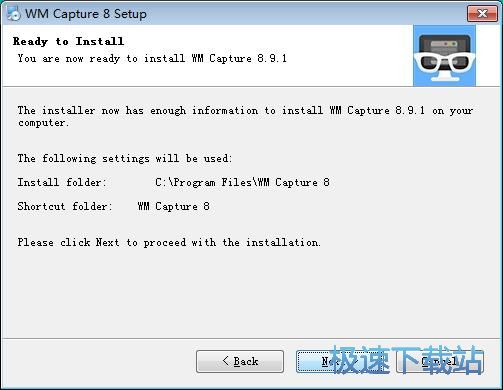Click the WM Capture glasses monitor logo
Screen dimensions: 503x390
click(444, 56)
